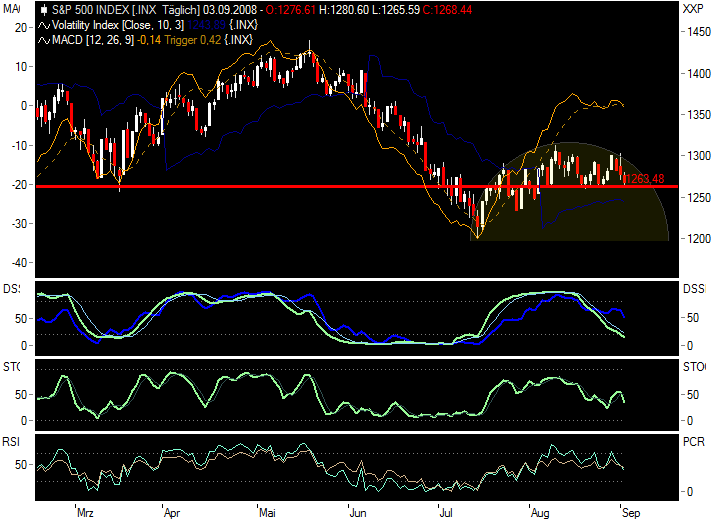Viewport: 720px width, 520px height.
Task: Click the open value O:1276.61
Action: pos(291,10)
